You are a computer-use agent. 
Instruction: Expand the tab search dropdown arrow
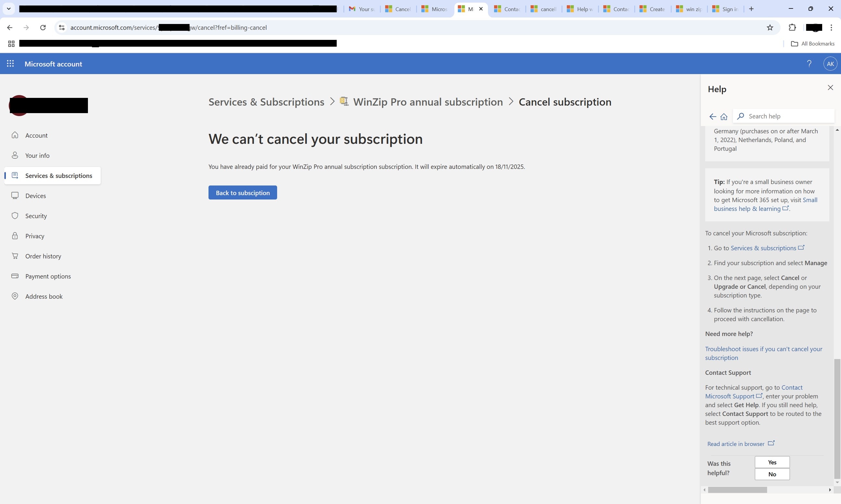[x=8, y=8]
